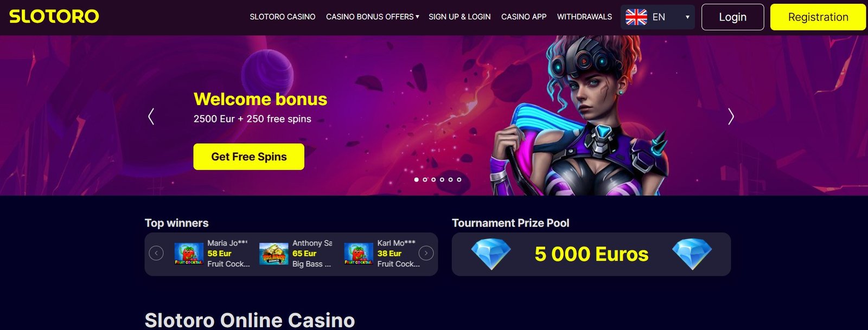Click the Login button
This screenshot has height=330, width=868.
click(732, 17)
